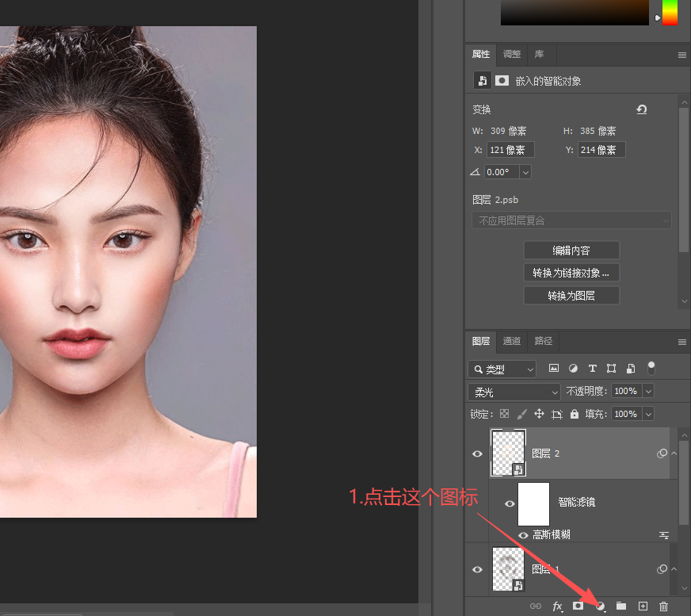Delete layer with the trash icon
This screenshot has width=691, height=616.
[x=664, y=606]
